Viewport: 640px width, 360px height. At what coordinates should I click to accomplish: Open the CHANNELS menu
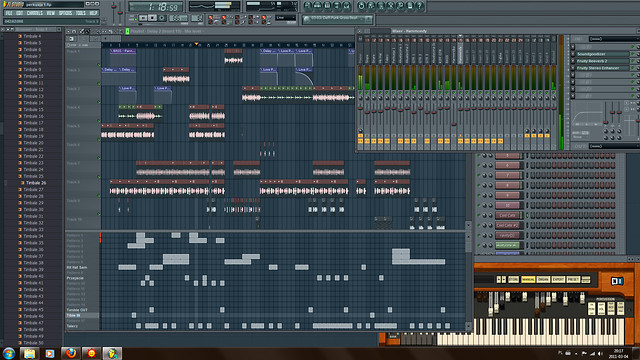tap(35, 13)
